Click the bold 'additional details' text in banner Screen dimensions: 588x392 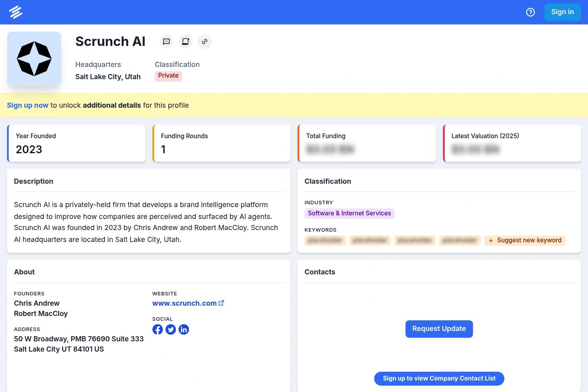[x=112, y=105]
